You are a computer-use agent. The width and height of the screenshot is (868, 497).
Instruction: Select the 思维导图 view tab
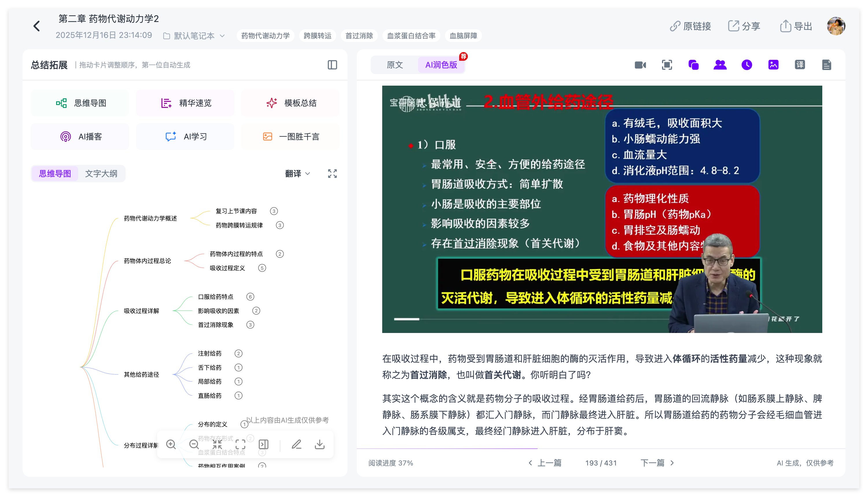pyautogui.click(x=55, y=174)
